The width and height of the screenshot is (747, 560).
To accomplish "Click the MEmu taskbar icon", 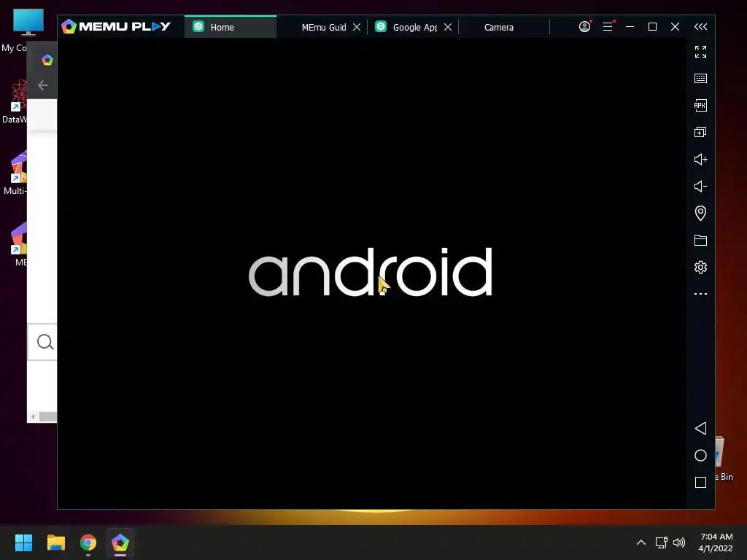I will click(120, 542).
